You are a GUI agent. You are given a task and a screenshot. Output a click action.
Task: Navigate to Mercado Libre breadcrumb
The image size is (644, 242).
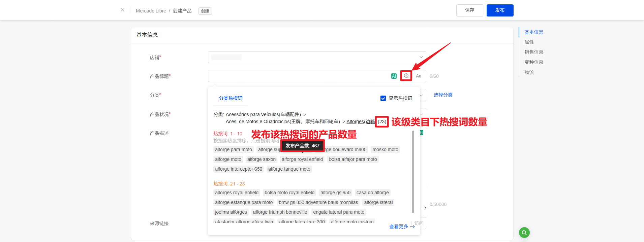tap(151, 11)
